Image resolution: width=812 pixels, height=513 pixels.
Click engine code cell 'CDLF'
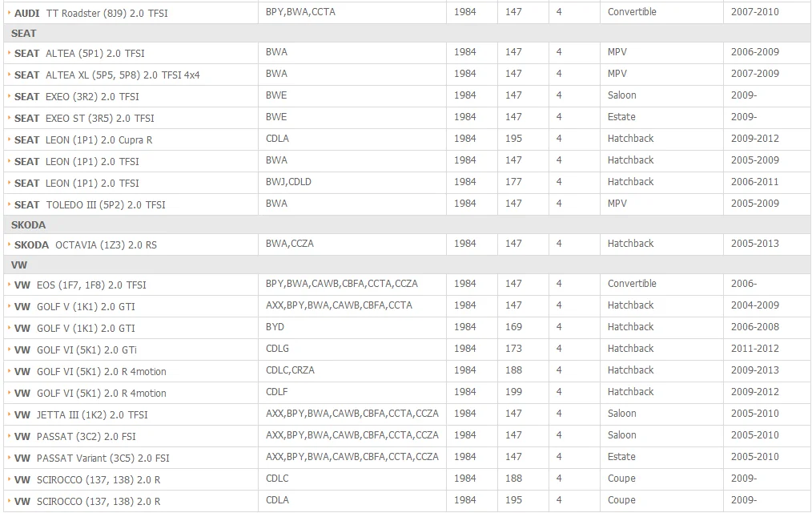coord(276,392)
